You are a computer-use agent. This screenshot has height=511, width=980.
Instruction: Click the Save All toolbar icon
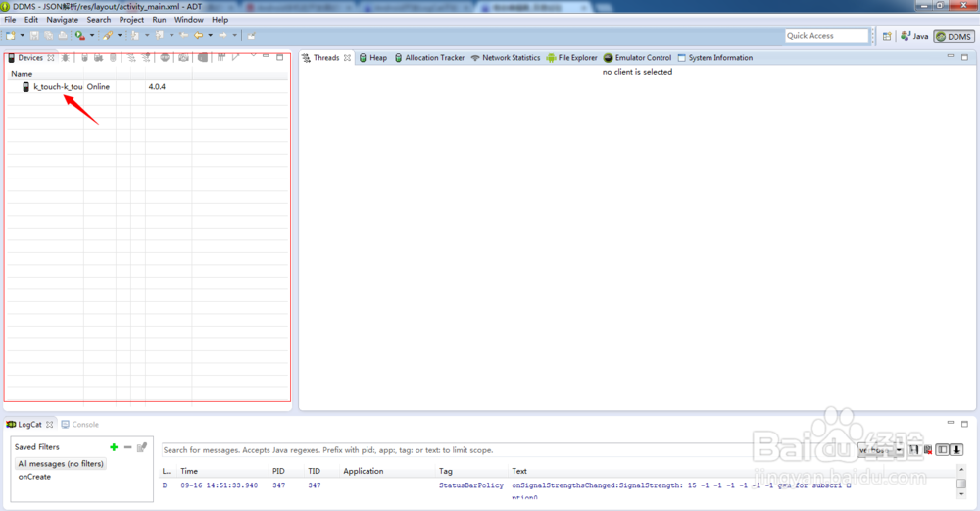pos(48,35)
